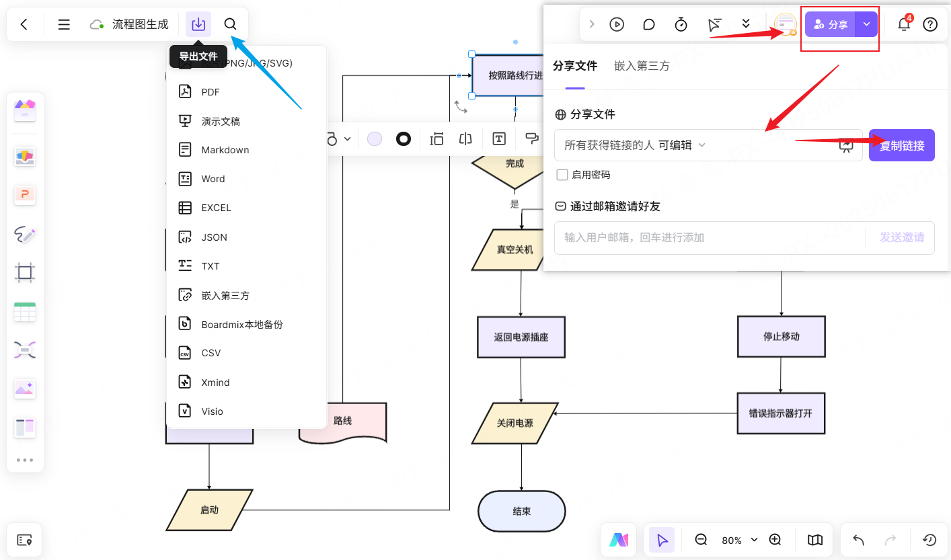Select Markdown in the export list
951x560 pixels.
[x=225, y=150]
